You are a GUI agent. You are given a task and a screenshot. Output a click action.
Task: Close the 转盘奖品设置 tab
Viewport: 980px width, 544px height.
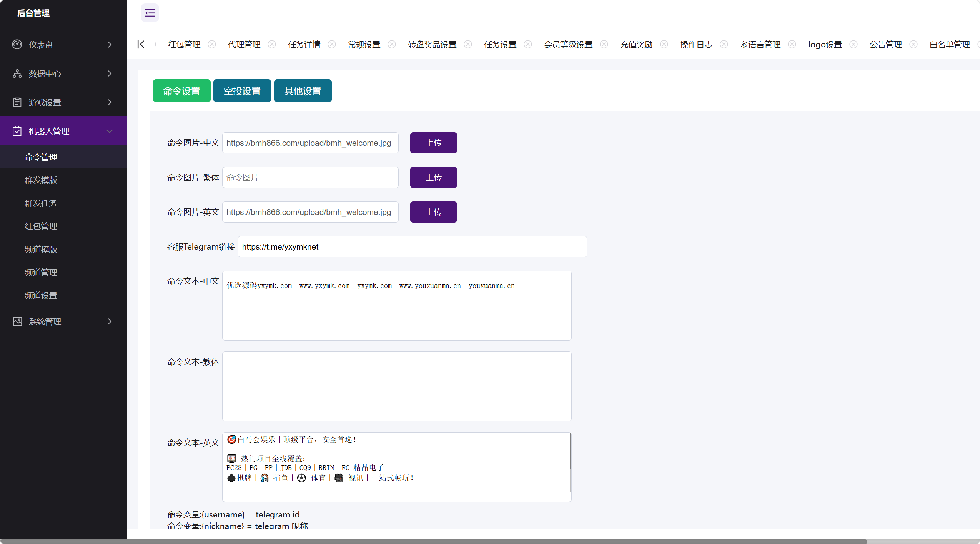[468, 45]
